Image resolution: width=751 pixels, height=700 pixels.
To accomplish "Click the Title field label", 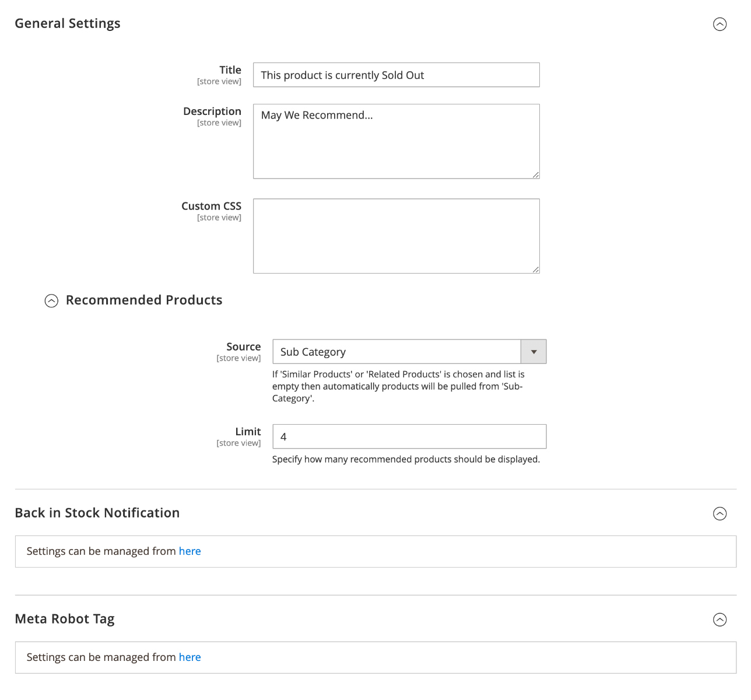I will tap(230, 70).
